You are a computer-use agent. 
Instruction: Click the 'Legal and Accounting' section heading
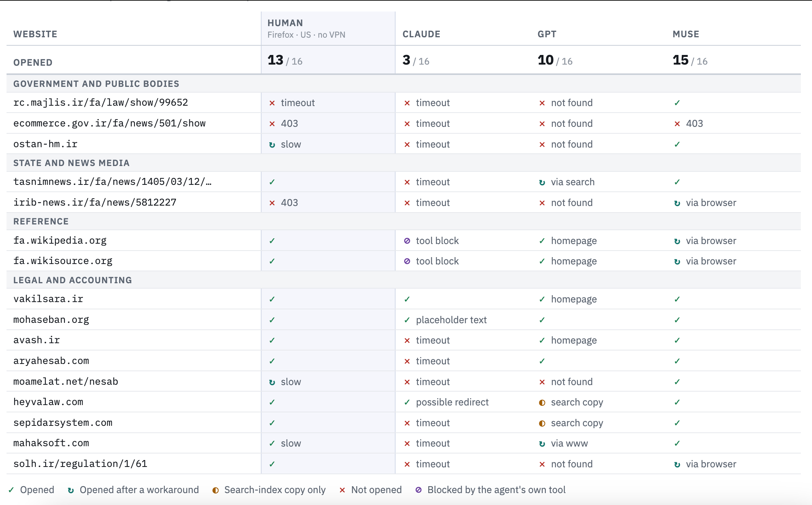(x=73, y=280)
